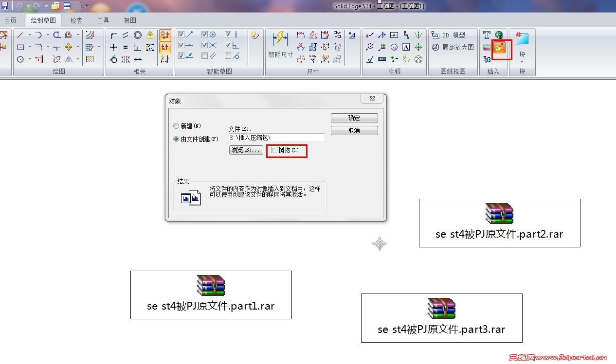Switch to the 绘制草图 tab
The height and width of the screenshot is (364, 616).
click(43, 20)
